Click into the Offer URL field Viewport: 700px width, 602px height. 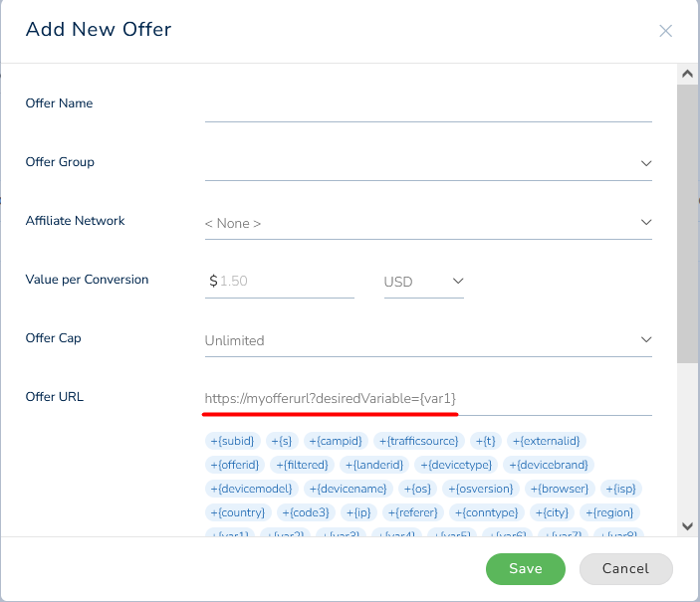428,398
